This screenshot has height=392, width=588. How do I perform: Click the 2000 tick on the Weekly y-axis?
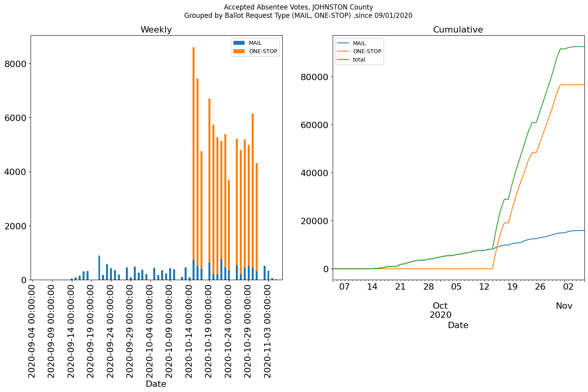pos(15,226)
